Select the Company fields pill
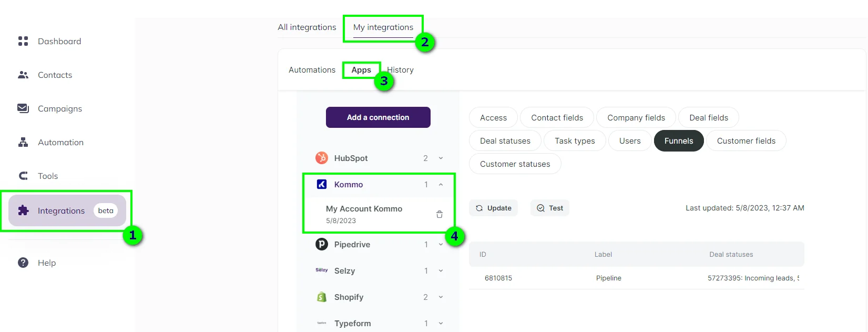 pyautogui.click(x=636, y=118)
